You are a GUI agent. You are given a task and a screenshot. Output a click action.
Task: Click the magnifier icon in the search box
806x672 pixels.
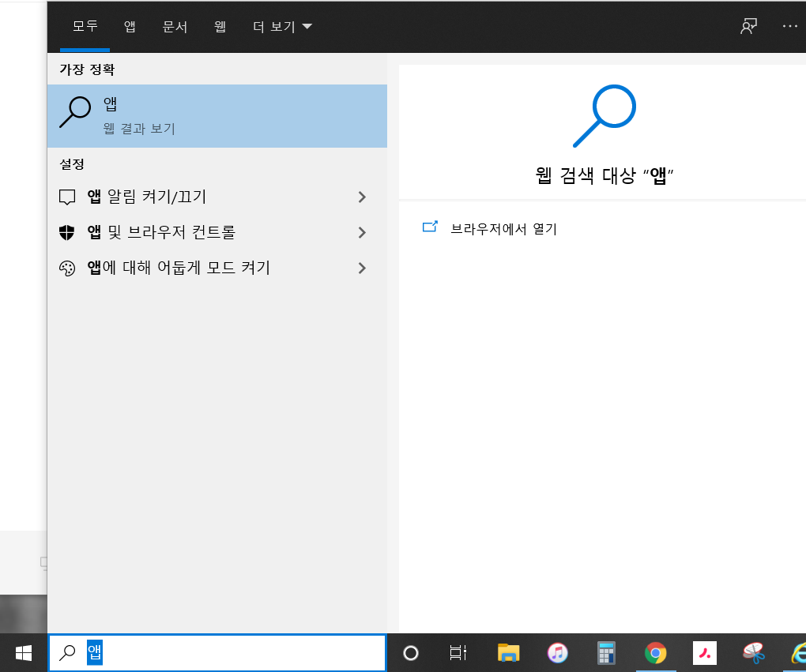pos(67,653)
